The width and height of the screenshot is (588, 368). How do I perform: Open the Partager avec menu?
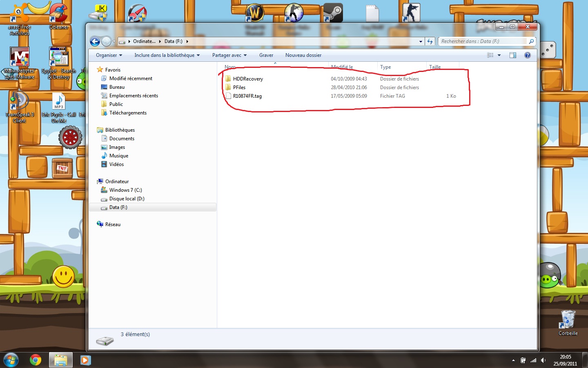(x=229, y=55)
